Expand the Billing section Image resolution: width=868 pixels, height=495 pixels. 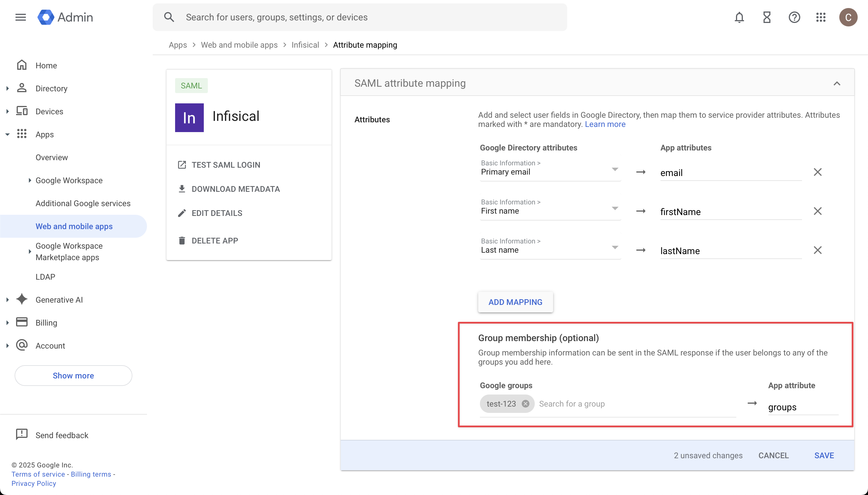(x=7, y=323)
